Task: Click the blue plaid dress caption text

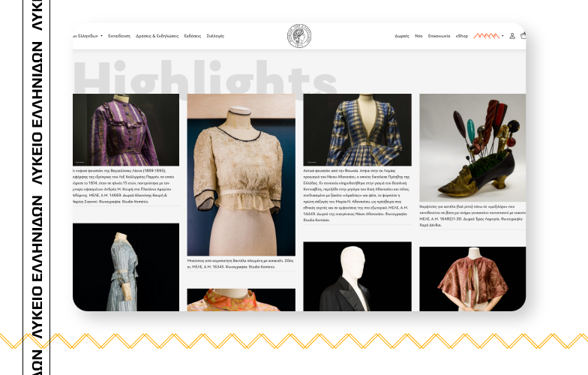Action: point(356,195)
